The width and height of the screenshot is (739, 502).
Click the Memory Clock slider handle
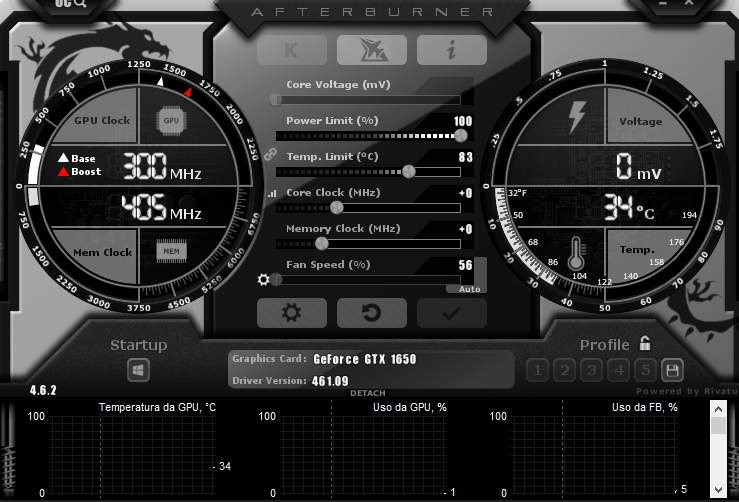click(x=321, y=243)
